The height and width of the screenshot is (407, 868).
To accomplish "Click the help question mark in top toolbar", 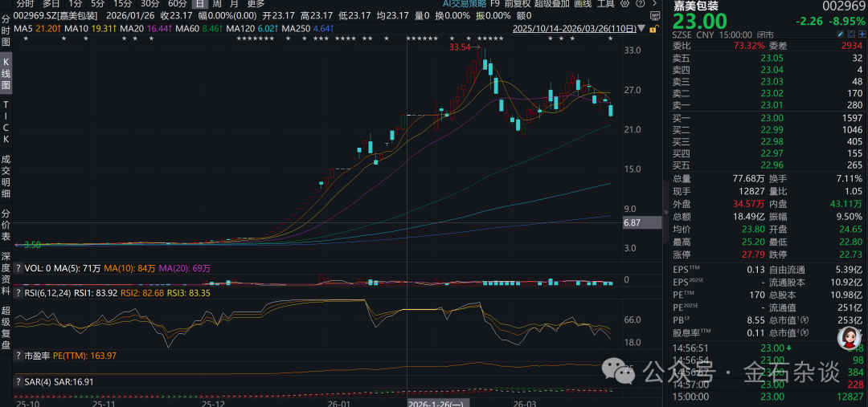I will [641, 3].
